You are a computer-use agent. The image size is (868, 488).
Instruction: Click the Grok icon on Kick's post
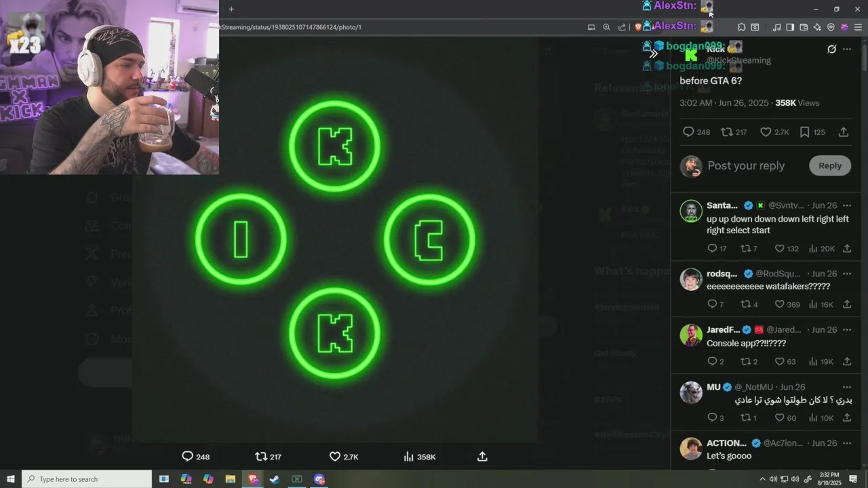[832, 49]
